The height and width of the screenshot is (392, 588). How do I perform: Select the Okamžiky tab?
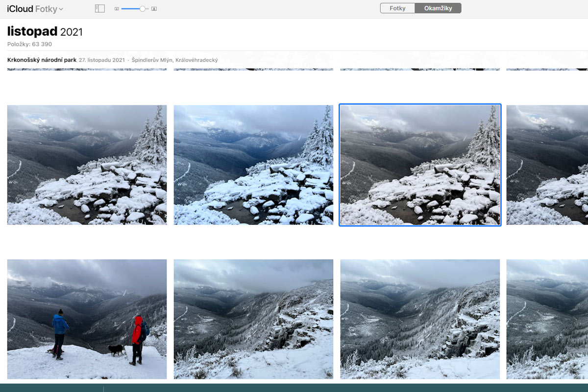pyautogui.click(x=438, y=8)
